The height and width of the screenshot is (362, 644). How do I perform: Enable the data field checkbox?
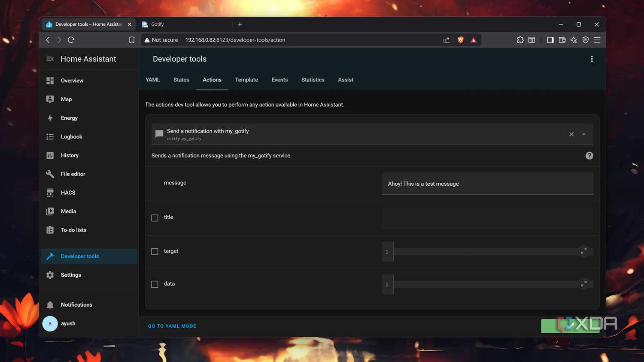[x=155, y=284]
